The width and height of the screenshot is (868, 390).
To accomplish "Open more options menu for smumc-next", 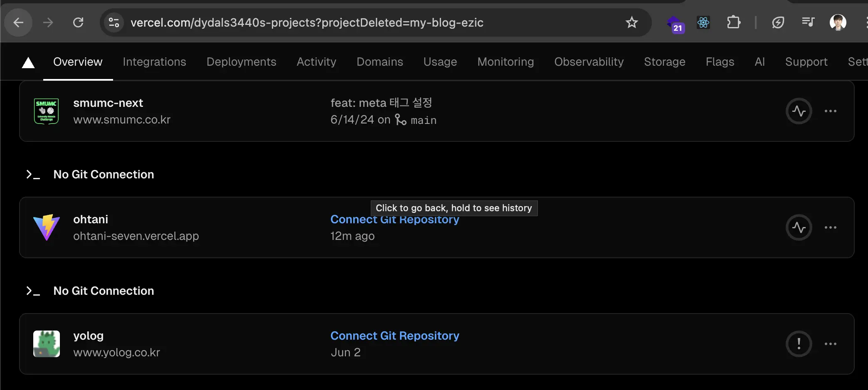I will 831,111.
